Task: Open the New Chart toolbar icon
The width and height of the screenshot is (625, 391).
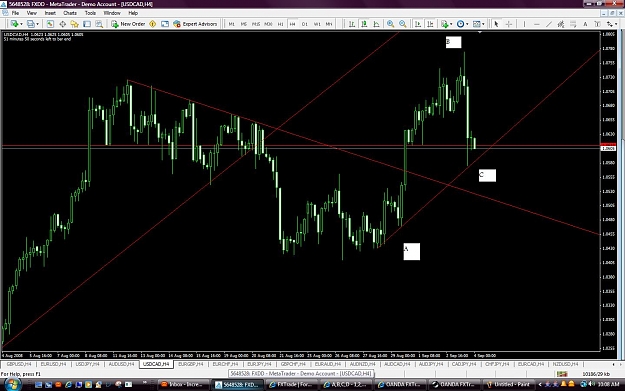Action: [14, 24]
